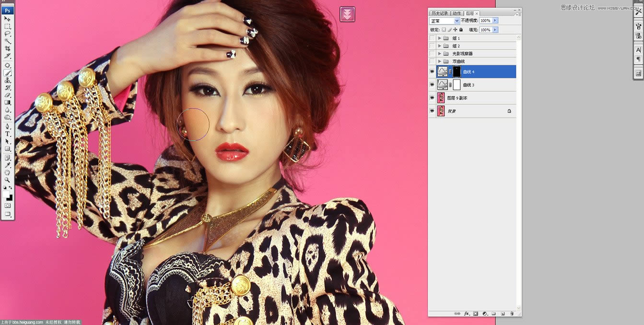Select the Zoom tool
Image resolution: width=644 pixels, height=325 pixels.
(8, 180)
